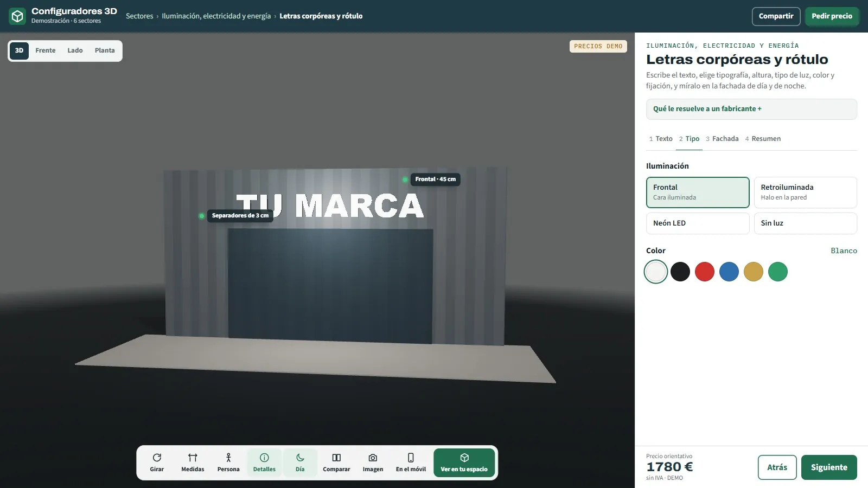Pick the green color swatch
The width and height of the screenshot is (868, 488).
coord(778,272)
